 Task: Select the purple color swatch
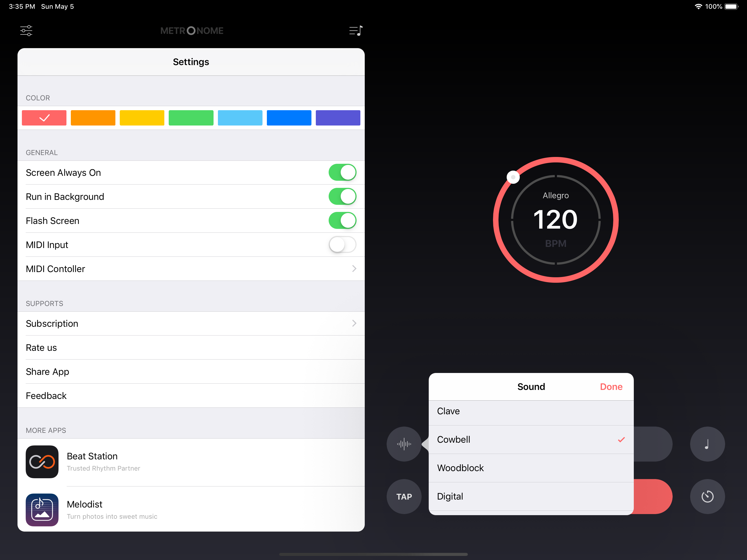point(338,118)
